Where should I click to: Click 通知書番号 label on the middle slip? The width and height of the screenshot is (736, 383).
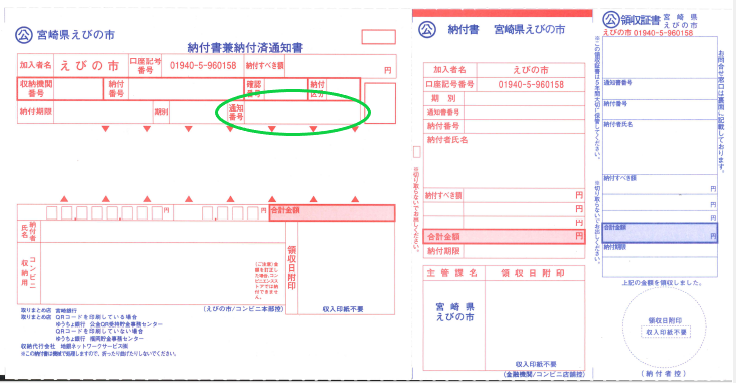coord(443,112)
